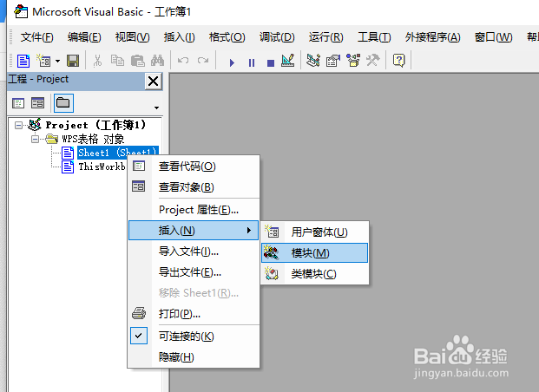Click the Paste toolbar icon
The height and width of the screenshot is (392, 539).
coord(137,62)
